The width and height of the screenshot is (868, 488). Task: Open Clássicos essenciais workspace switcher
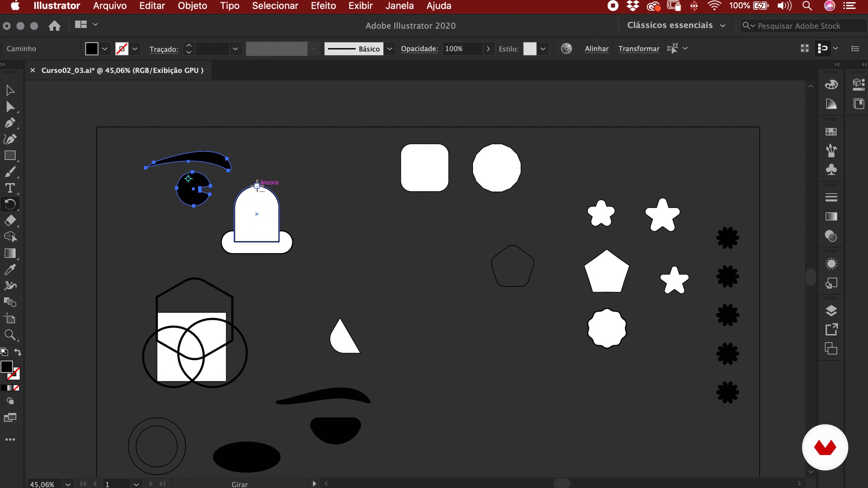click(x=676, y=25)
